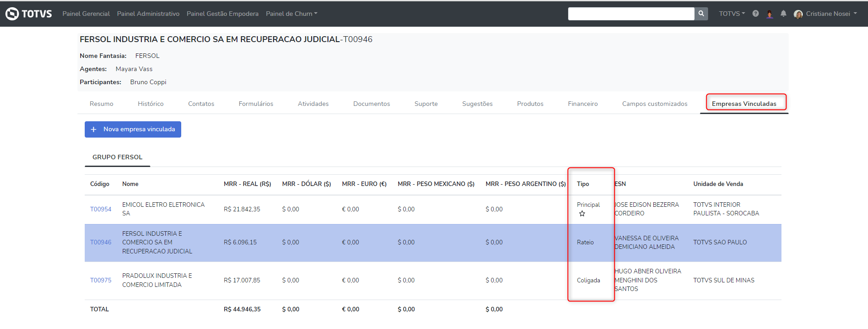
Task: Click the R$ 17.007,85 value
Action: (x=242, y=280)
